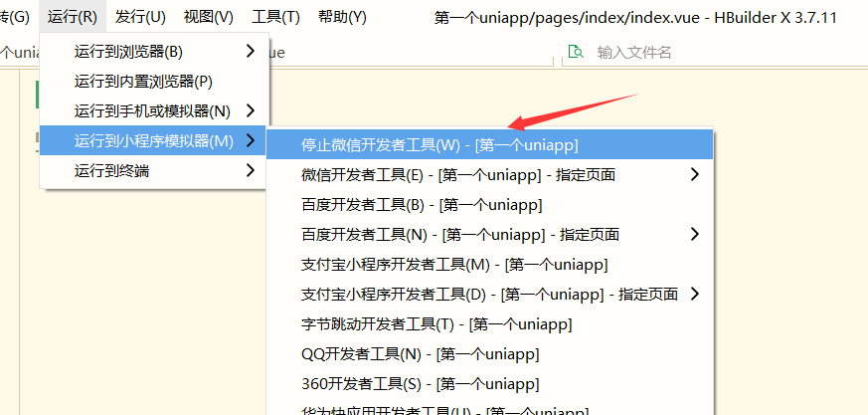Expand submenu arrow of 支付宝小程序开发者工具(D) 指定页面
Image resolution: width=868 pixels, height=415 pixels.
[x=695, y=294]
